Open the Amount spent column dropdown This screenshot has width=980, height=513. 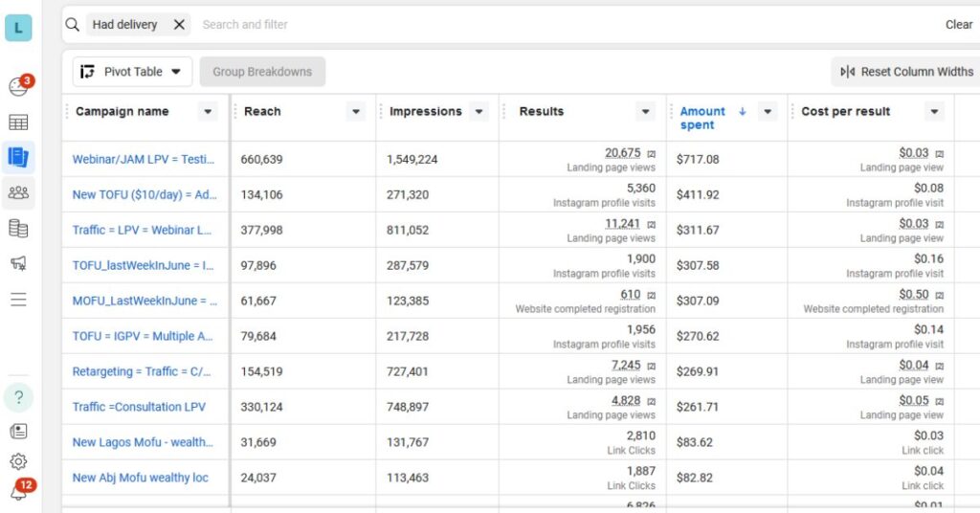768,111
